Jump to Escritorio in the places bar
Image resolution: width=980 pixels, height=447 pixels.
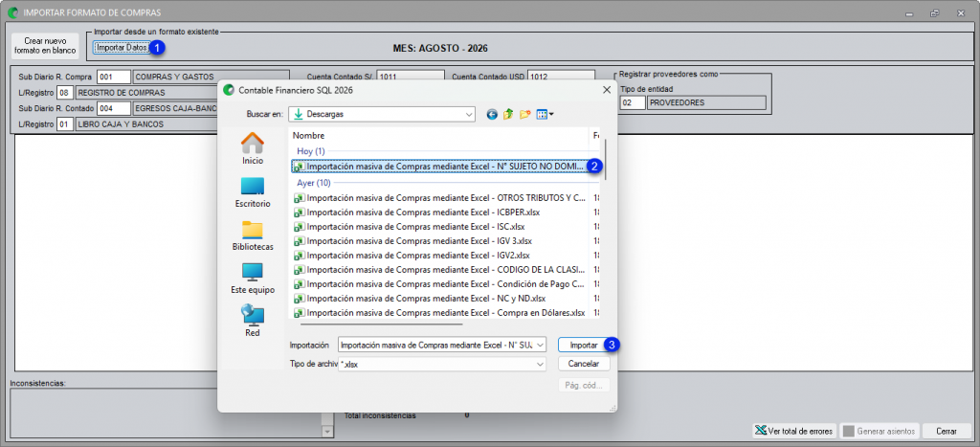click(253, 192)
